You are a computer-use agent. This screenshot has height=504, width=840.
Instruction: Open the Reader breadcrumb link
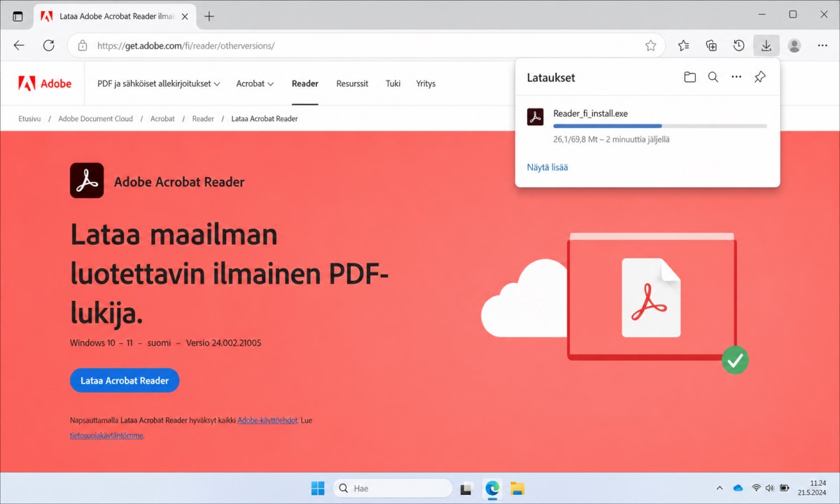pos(203,118)
